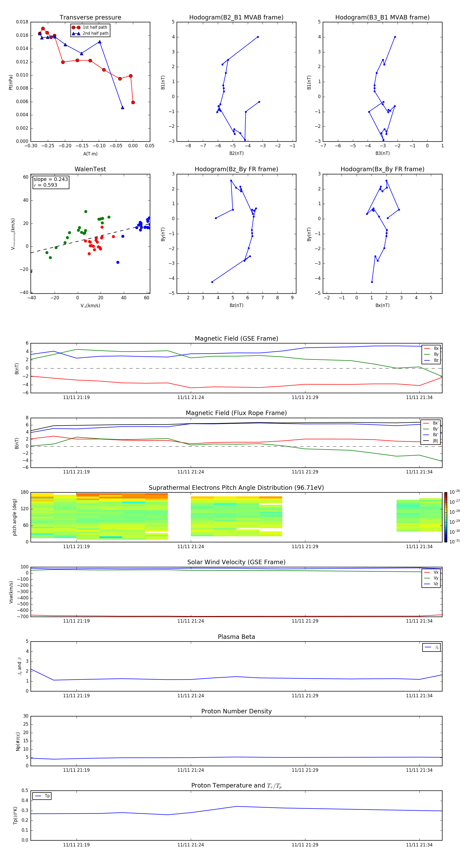Click the '1st half path' legend entry
473x868 pixels.
coord(90,27)
